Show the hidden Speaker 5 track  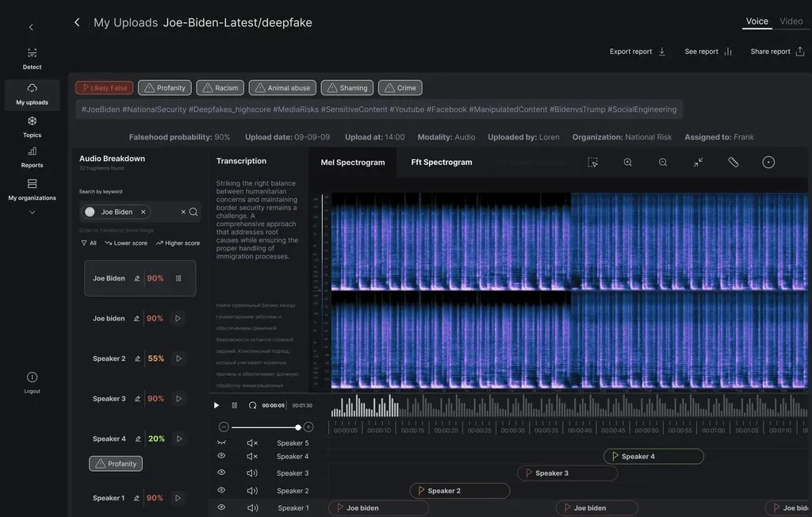(x=221, y=442)
